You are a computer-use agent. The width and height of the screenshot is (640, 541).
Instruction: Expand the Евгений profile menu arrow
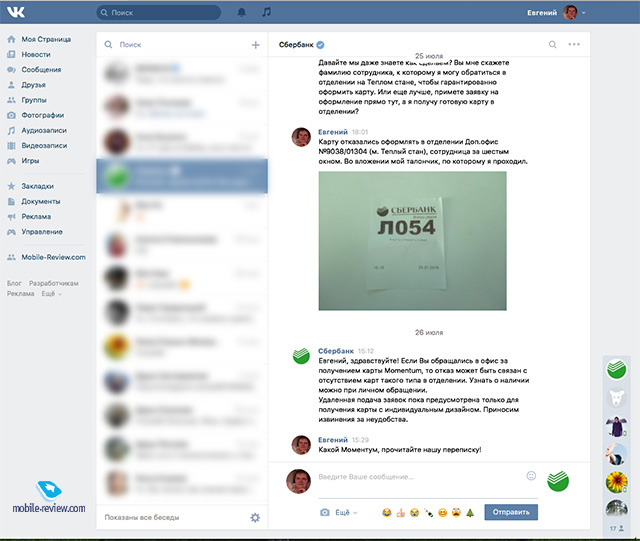[x=584, y=13]
